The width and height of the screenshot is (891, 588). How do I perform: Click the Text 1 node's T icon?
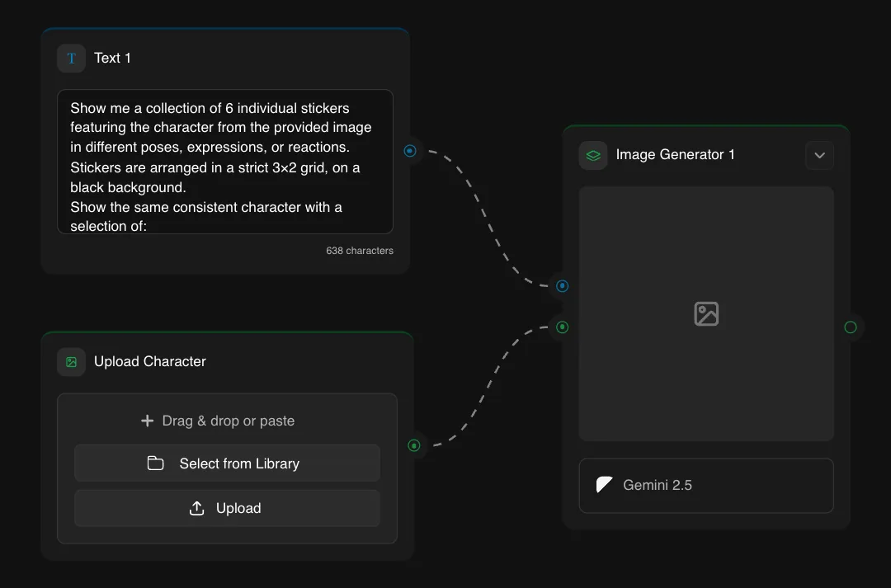(72, 59)
